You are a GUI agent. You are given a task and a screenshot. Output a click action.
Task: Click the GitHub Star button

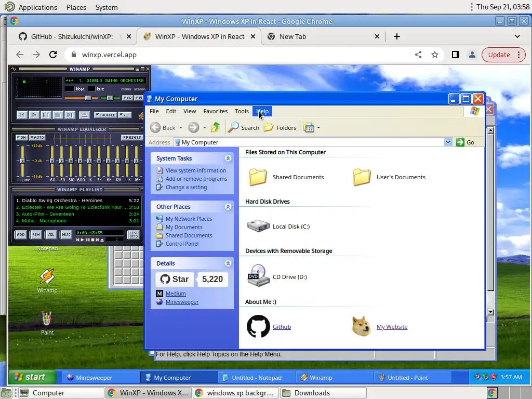(x=175, y=279)
